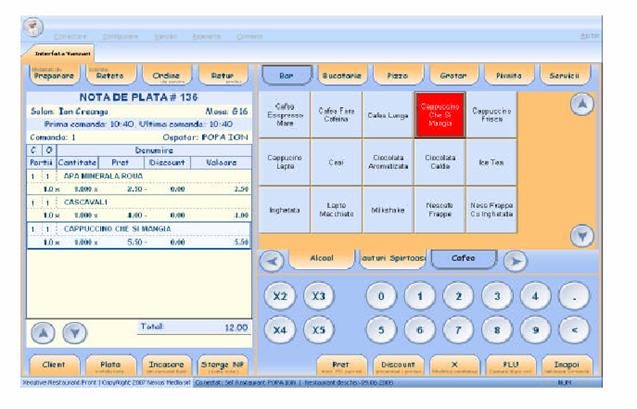Screen dimensions: 637x409
Task: Switch to the Bucatarie category tab
Action: (x=341, y=75)
